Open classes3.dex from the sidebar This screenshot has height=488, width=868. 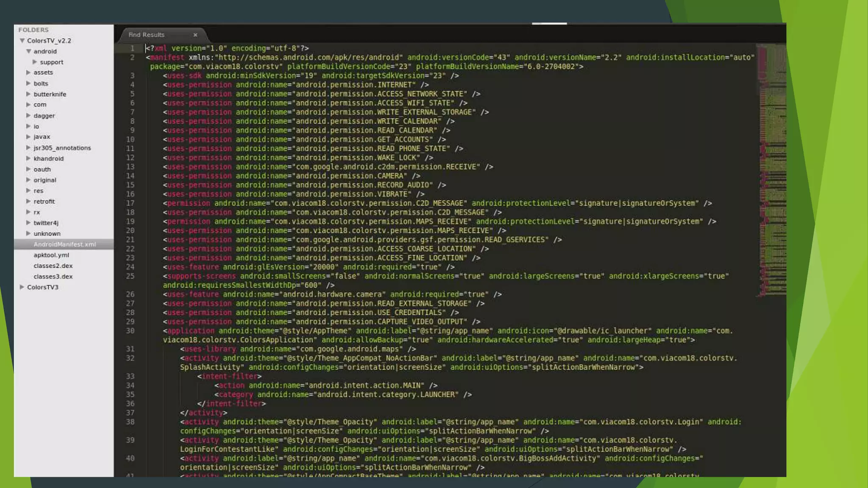(53, 277)
